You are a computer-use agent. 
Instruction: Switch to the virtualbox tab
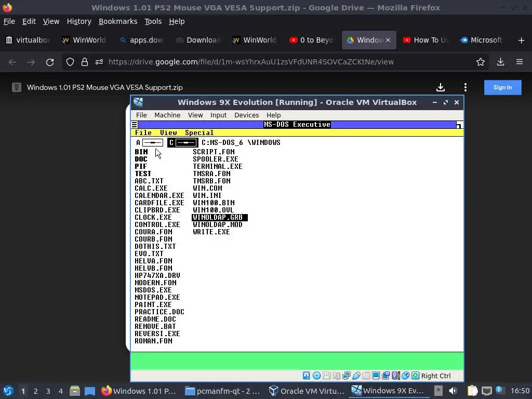[29, 40]
